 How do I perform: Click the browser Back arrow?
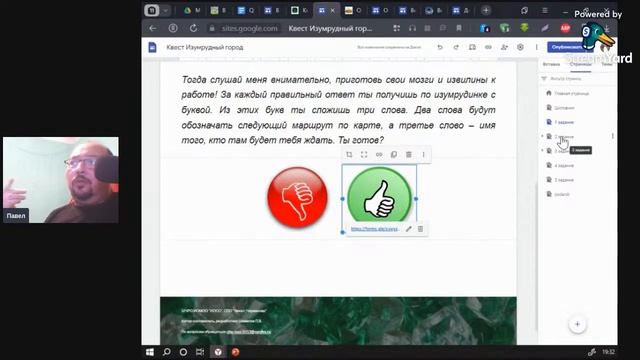(x=153, y=28)
